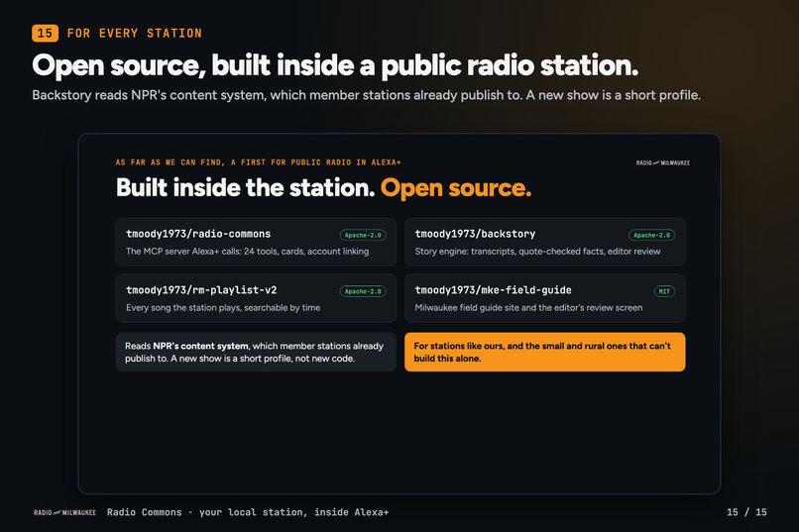Click the Radio Milwaukee logo inside the slide card
Image resolution: width=799 pixels, height=532 pixels.
coord(663,162)
